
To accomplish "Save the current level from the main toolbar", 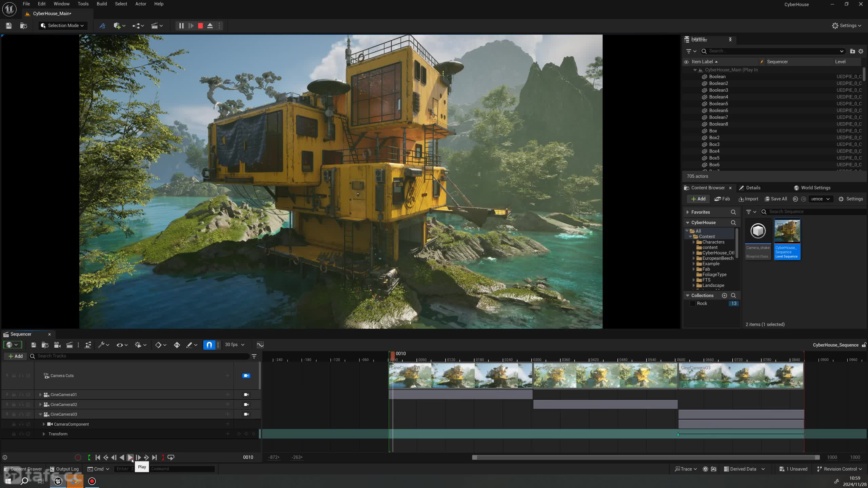I will coord(9,26).
